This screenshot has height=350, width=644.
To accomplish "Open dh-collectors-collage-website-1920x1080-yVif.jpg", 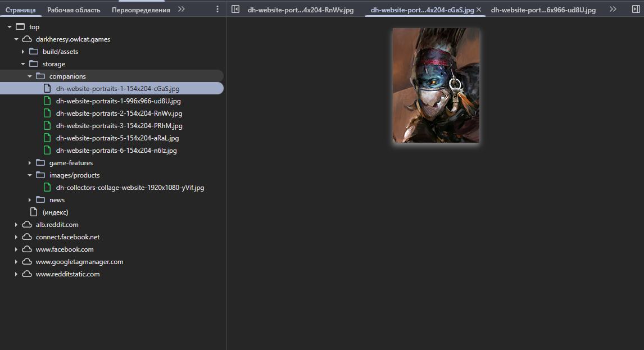I will 130,187.
